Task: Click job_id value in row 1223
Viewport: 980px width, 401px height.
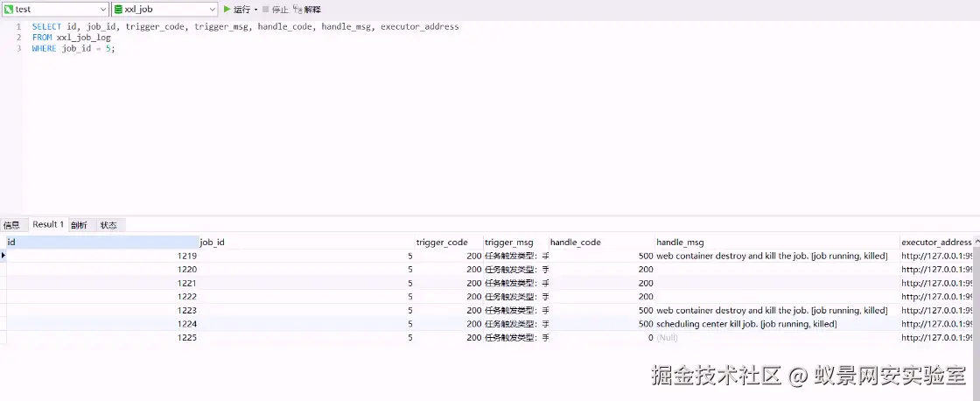Action: (x=306, y=310)
